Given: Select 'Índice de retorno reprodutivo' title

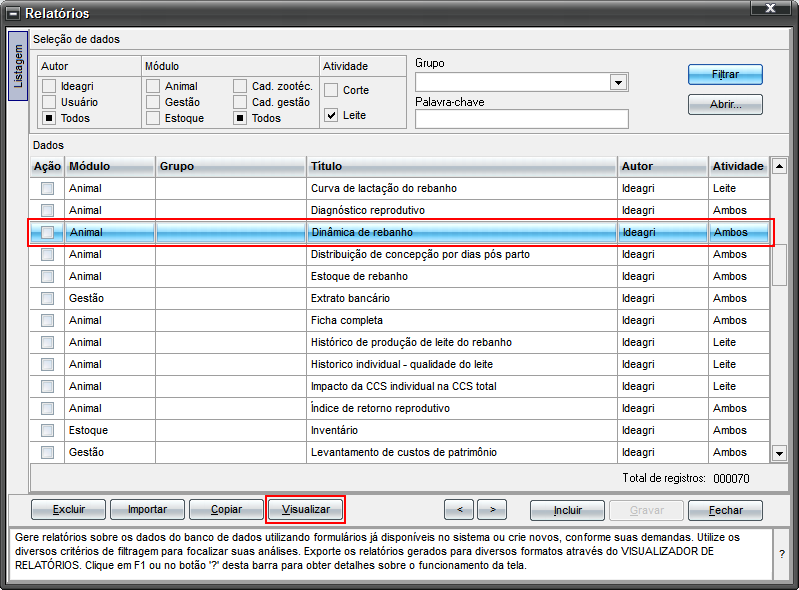Looking at the screenshot, I should (380, 408).
